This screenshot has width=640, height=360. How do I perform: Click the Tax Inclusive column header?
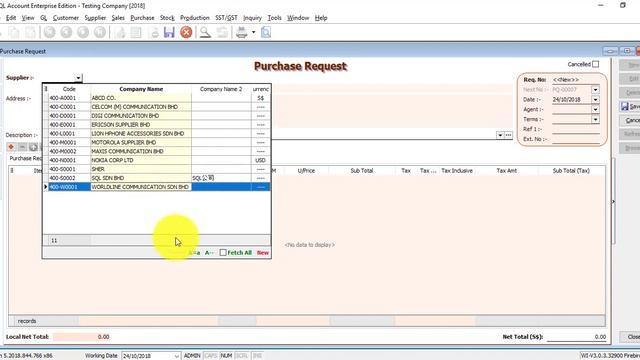[457, 171]
